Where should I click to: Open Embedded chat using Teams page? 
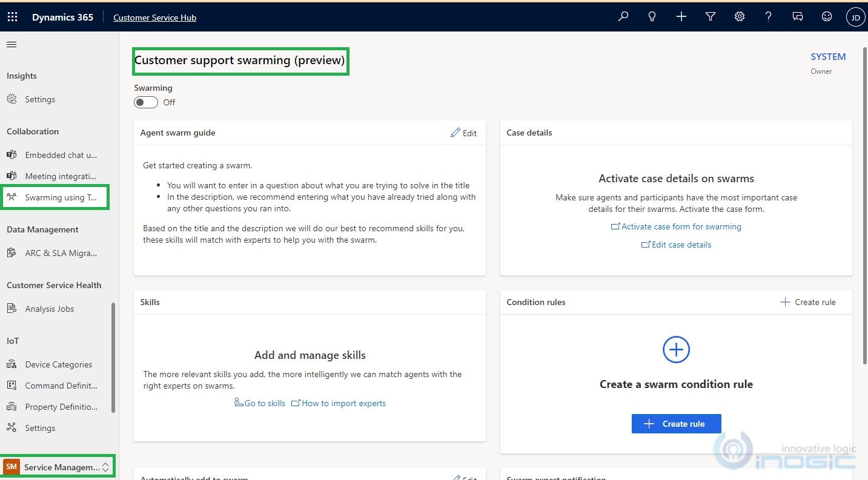(x=61, y=155)
